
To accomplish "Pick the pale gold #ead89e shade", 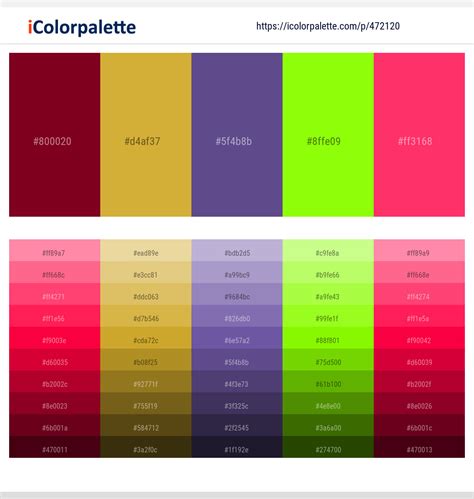I will [146, 250].
